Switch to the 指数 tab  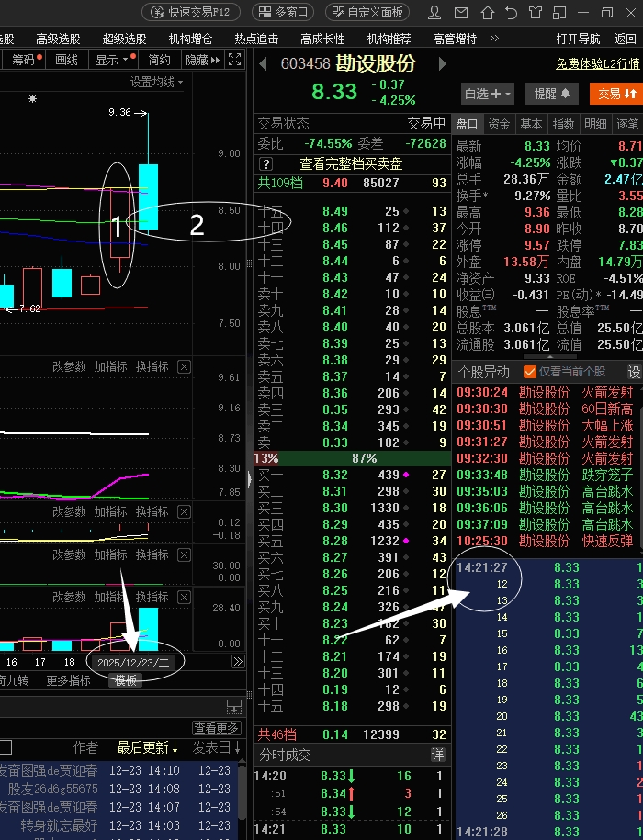563,124
